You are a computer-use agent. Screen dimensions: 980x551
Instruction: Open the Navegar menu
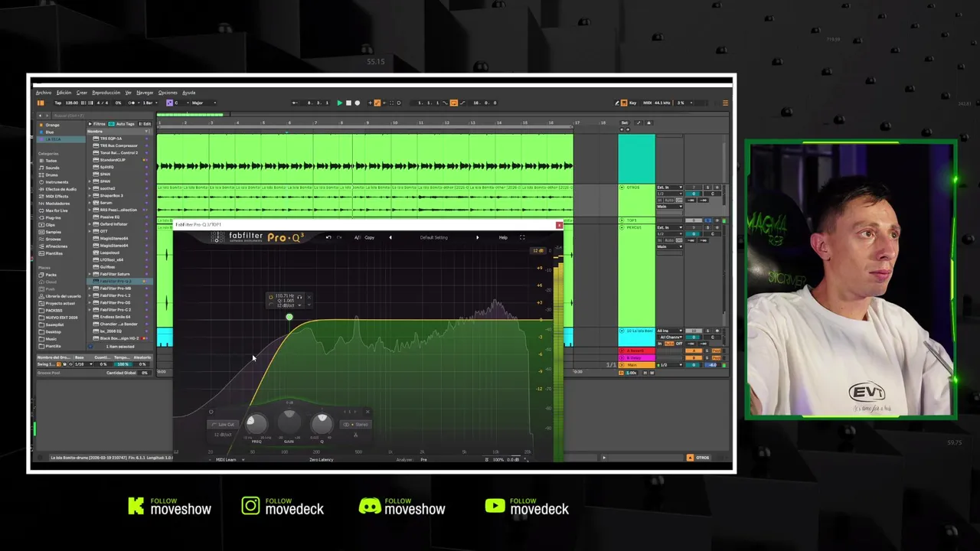click(x=145, y=93)
